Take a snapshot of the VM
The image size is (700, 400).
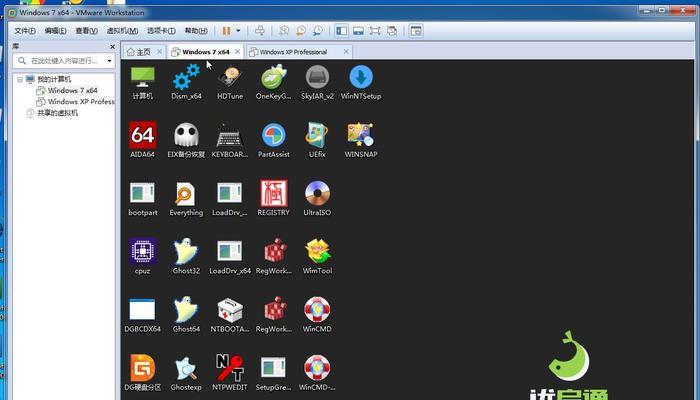click(284, 31)
